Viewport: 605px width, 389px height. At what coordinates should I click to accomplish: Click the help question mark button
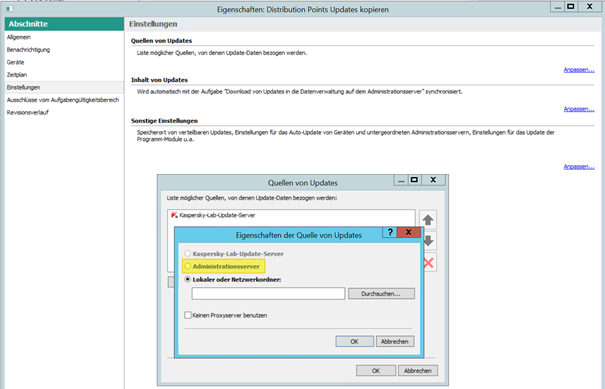click(390, 232)
